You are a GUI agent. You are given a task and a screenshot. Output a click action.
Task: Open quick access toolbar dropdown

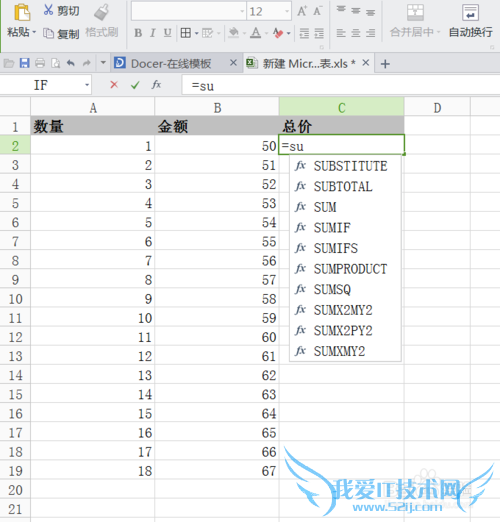point(103,62)
